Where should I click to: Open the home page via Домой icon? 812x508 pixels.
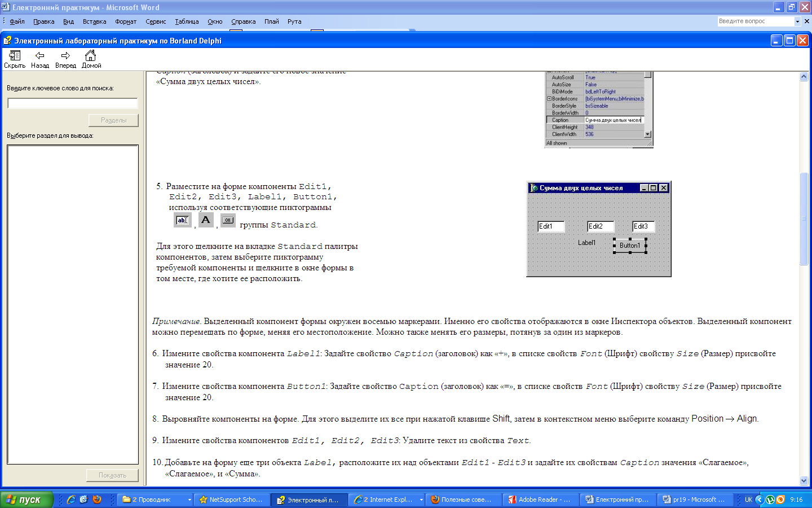click(91, 59)
